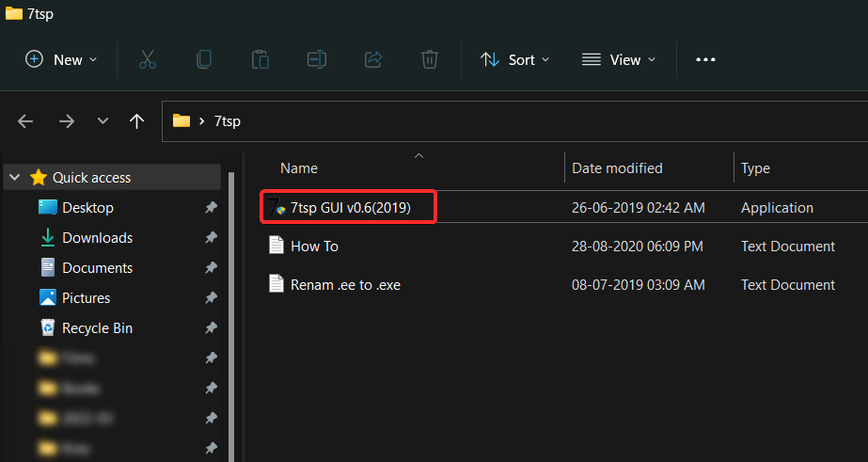The height and width of the screenshot is (462, 868).
Task: Open the View layout dropdown
Action: pos(619,59)
